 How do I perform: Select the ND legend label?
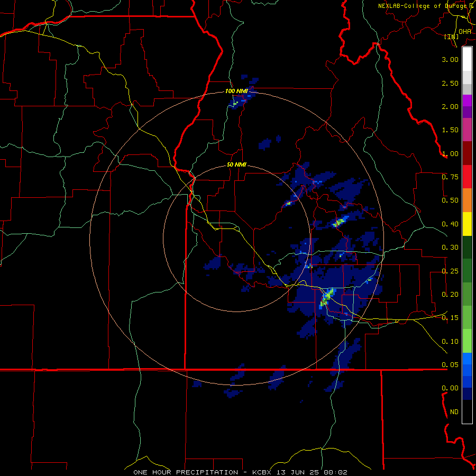pyautogui.click(x=454, y=412)
